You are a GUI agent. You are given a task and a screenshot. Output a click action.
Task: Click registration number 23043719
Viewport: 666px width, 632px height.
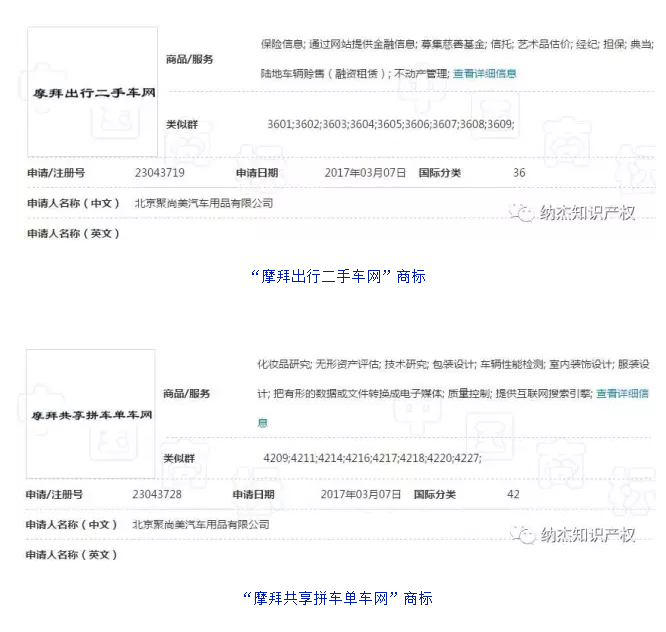point(160,173)
